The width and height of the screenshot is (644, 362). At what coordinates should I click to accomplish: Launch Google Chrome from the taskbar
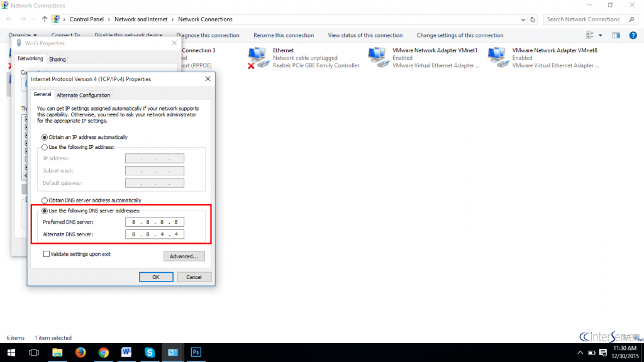(104, 353)
